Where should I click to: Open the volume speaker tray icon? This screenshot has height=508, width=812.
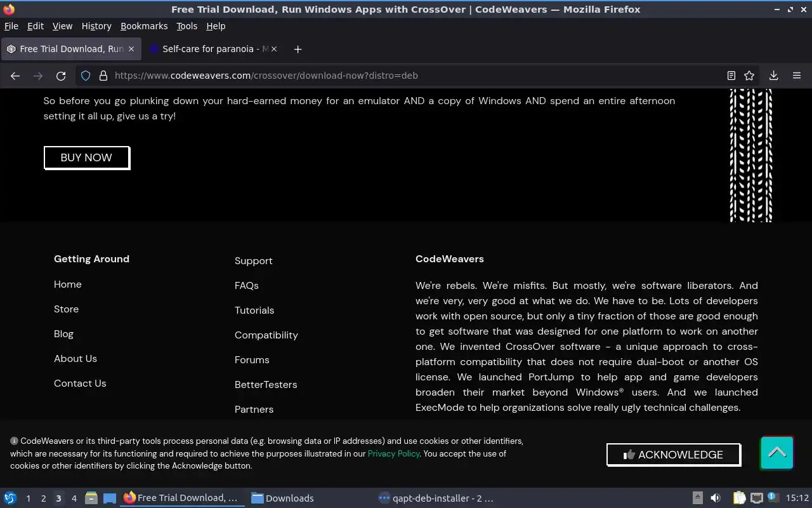[x=716, y=498]
